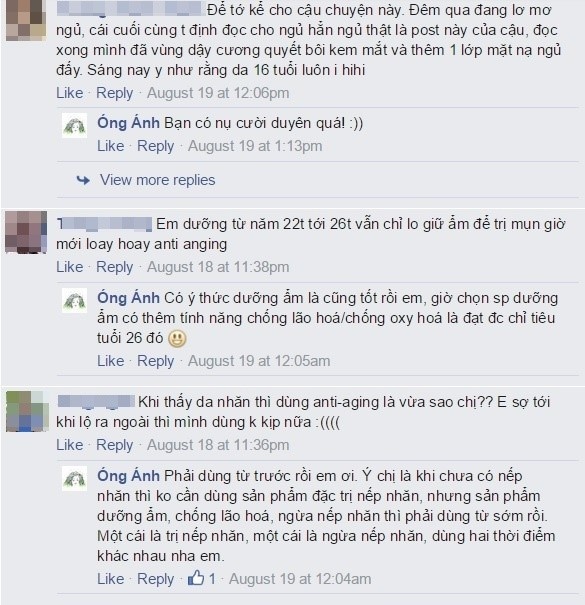Open Óng Ánh's avatar on the smile reply
This screenshot has width=585, height=605.
coord(74,125)
